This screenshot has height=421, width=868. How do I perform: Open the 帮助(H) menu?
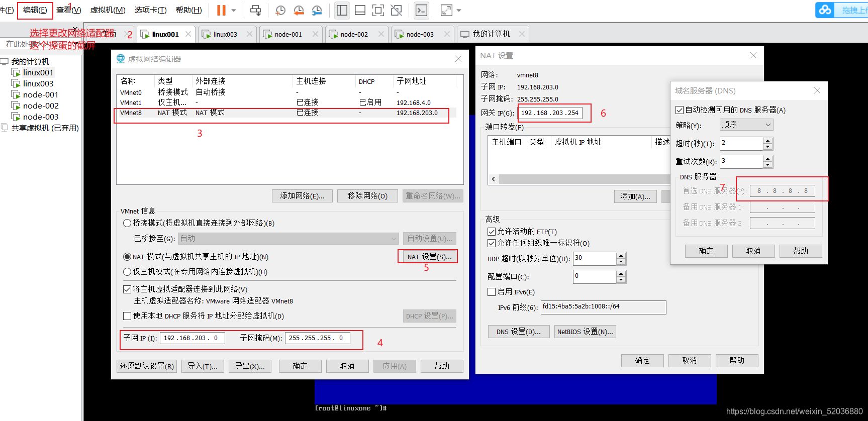pyautogui.click(x=189, y=10)
